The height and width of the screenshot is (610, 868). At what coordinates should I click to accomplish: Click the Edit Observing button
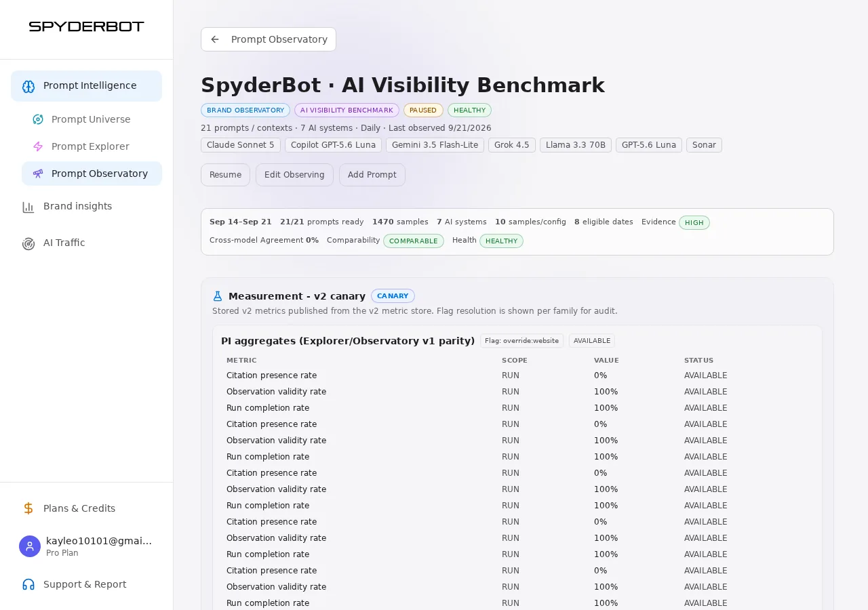pyautogui.click(x=294, y=175)
